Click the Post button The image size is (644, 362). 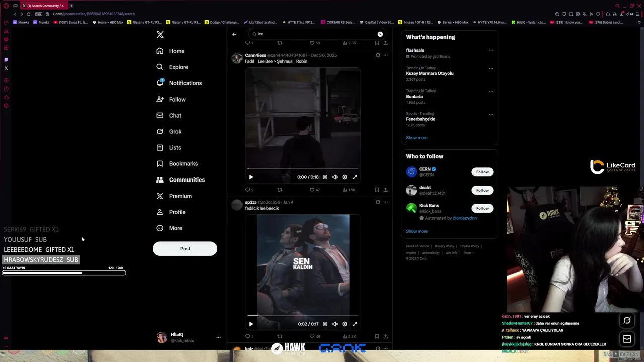tap(185, 249)
